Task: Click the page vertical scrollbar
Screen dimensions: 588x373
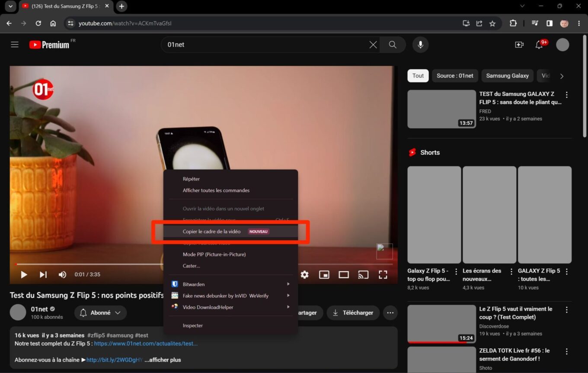Action: [x=585, y=86]
